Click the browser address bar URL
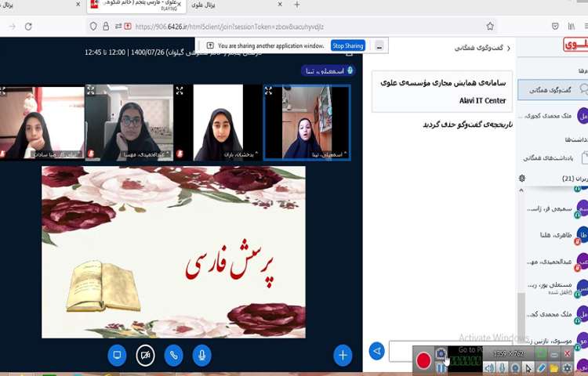This screenshot has height=376, width=588. point(229,27)
